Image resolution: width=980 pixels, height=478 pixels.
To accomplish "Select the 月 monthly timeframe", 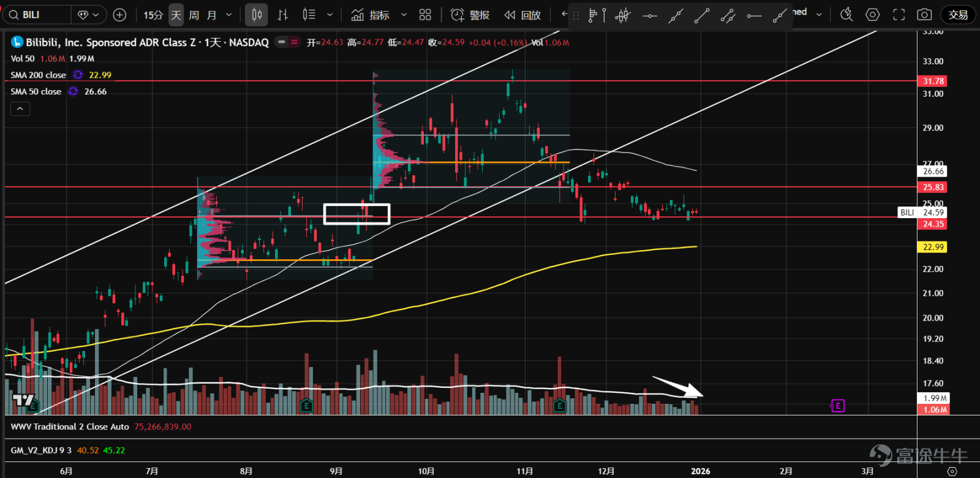I will pos(211,15).
